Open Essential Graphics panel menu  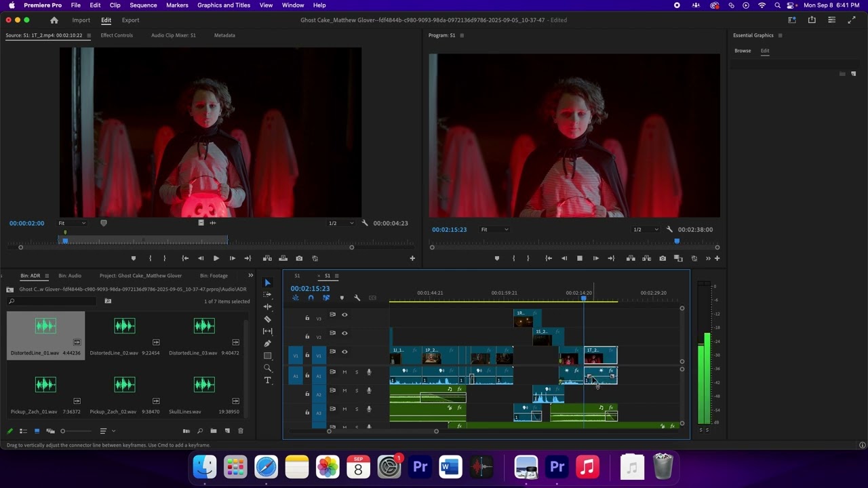(x=780, y=35)
